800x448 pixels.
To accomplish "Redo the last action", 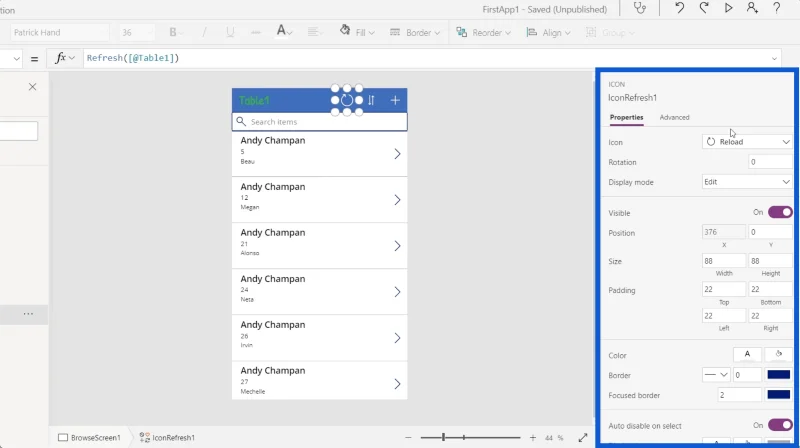I will [704, 8].
